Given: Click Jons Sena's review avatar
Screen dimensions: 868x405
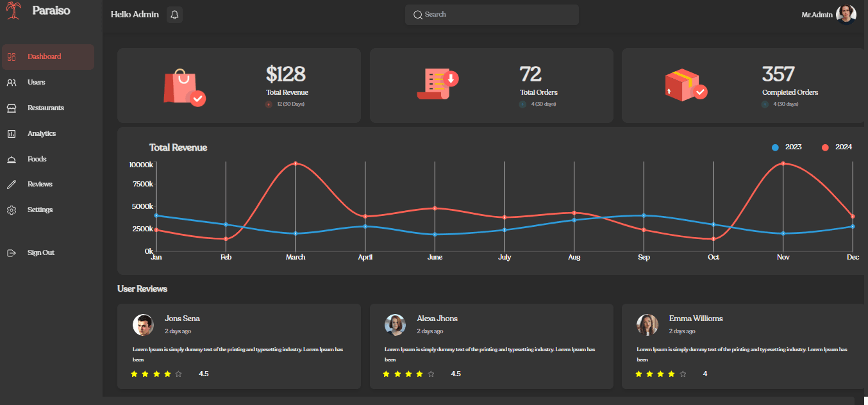Looking at the screenshot, I should pos(143,325).
